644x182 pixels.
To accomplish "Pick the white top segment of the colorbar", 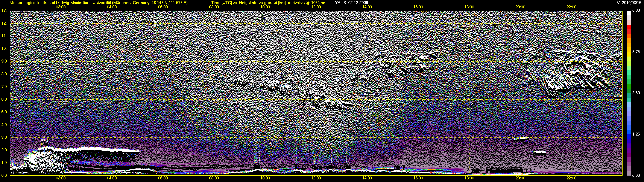I will point(629,13).
